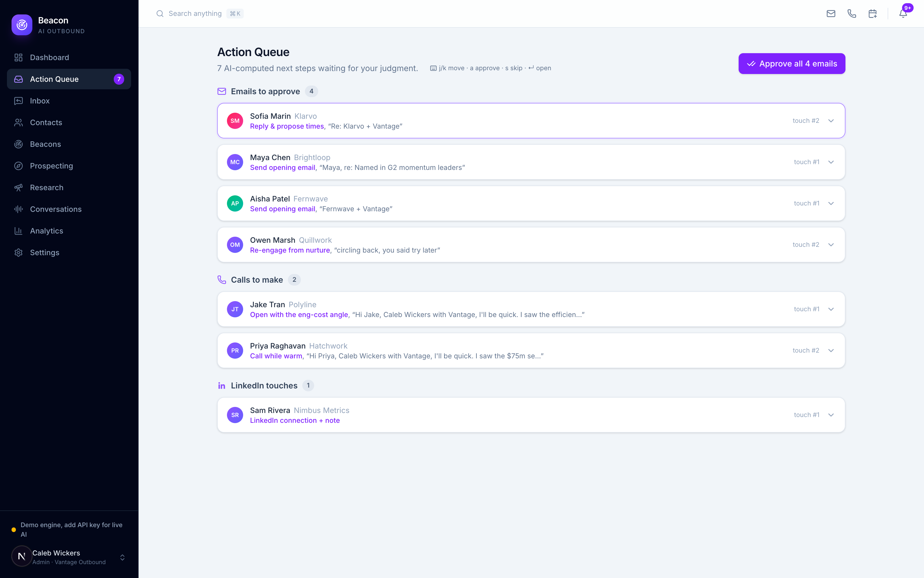924x578 pixels.
Task: Click 'Open with the eng-cost angle' link
Action: [x=299, y=315]
